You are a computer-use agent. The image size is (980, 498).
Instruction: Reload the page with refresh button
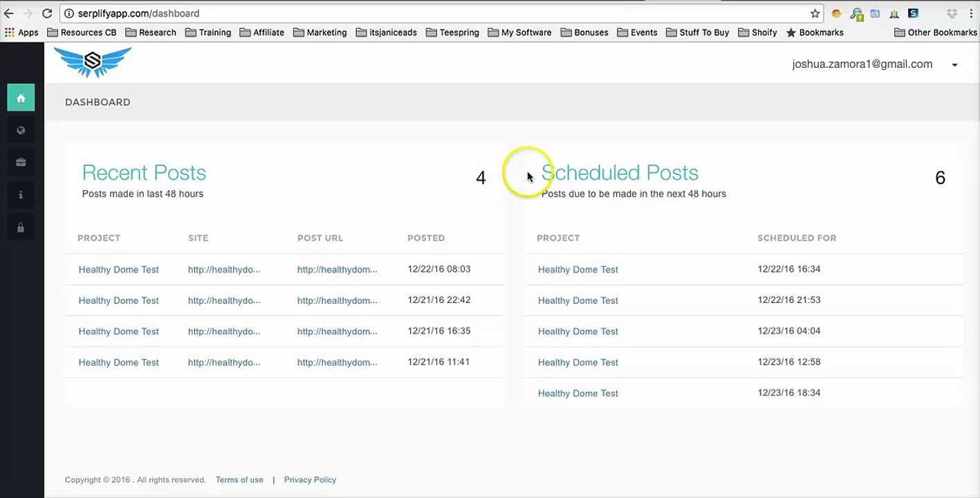[47, 13]
